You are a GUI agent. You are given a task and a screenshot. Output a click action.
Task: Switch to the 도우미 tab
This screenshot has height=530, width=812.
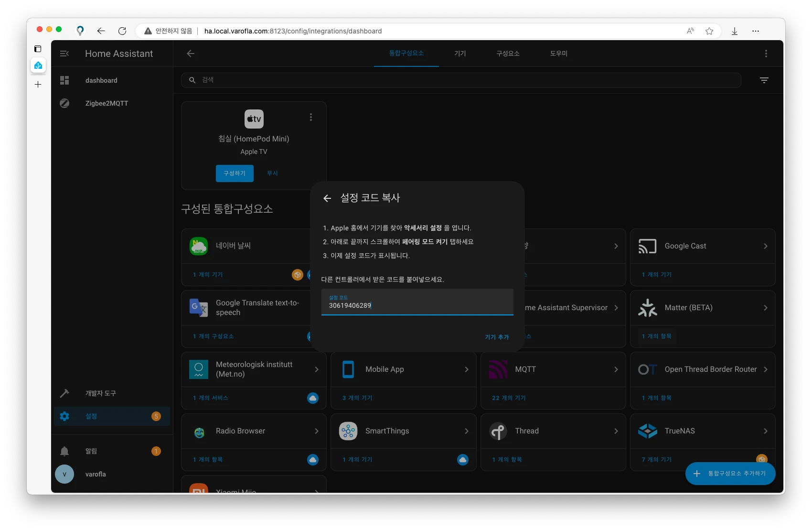coord(559,54)
